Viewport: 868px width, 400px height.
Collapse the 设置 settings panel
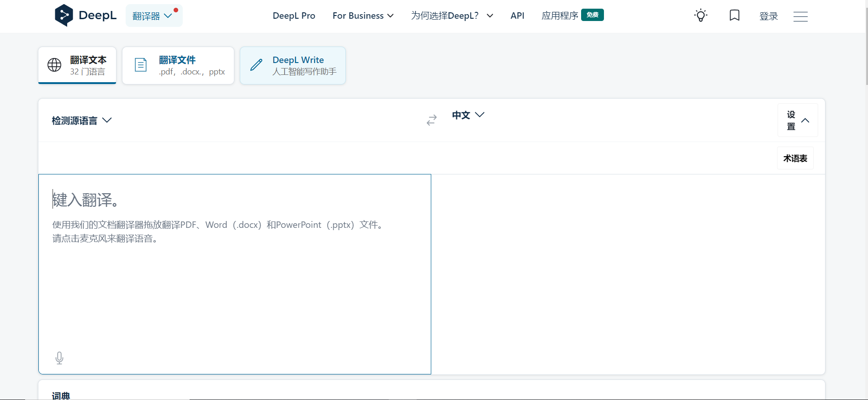(x=797, y=121)
